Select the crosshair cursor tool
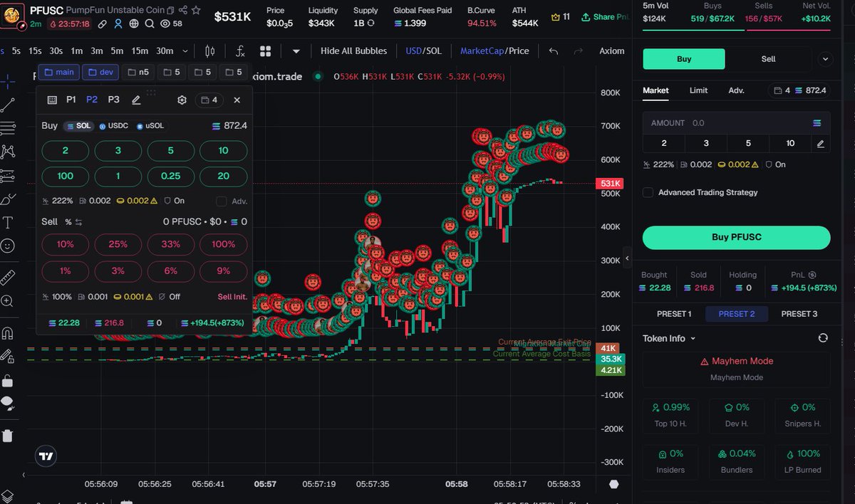 (x=8, y=81)
